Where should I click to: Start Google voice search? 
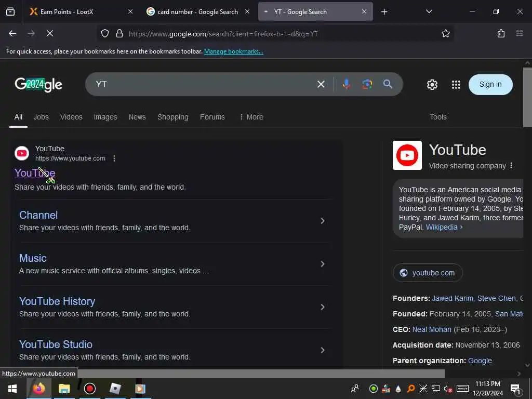coord(346,84)
